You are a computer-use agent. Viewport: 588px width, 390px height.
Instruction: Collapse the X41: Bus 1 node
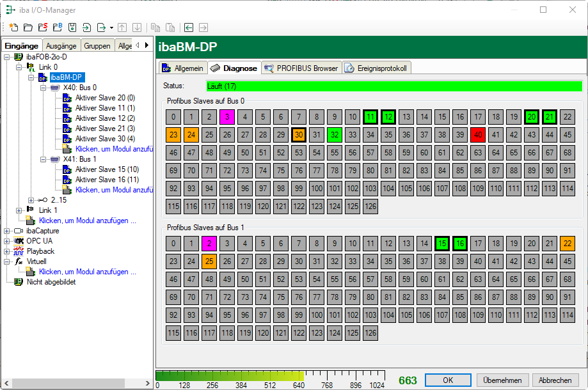tap(43, 159)
